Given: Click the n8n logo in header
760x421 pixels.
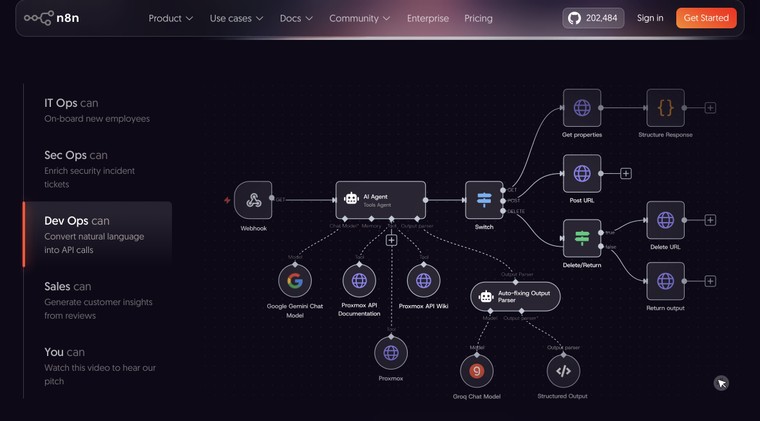Looking at the screenshot, I should point(51,18).
